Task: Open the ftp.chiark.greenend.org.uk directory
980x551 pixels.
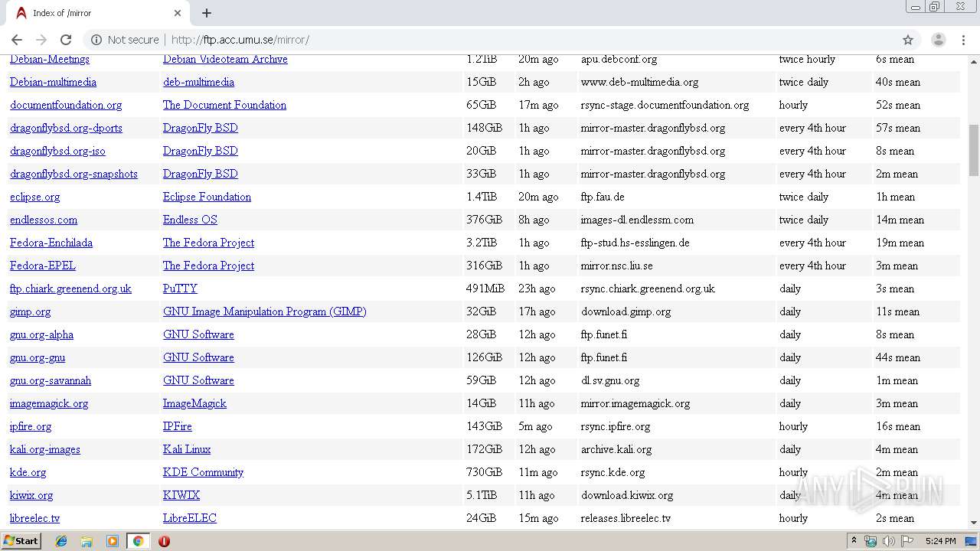Action: pos(70,289)
